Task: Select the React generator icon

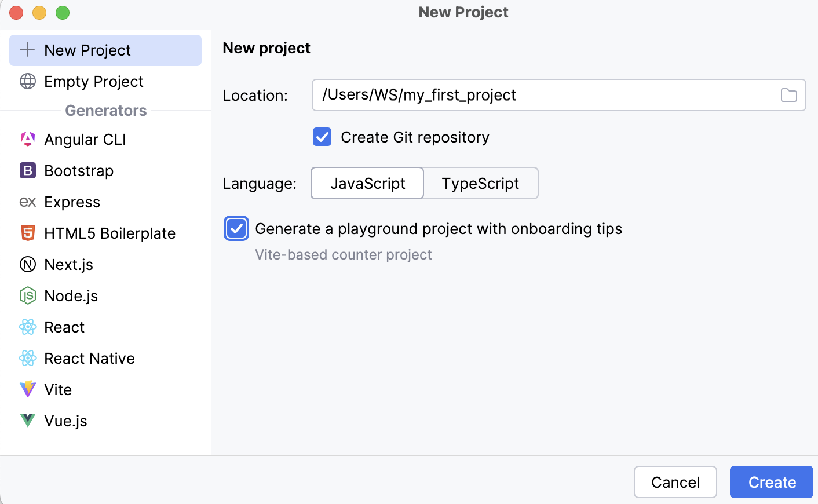Action: (27, 327)
